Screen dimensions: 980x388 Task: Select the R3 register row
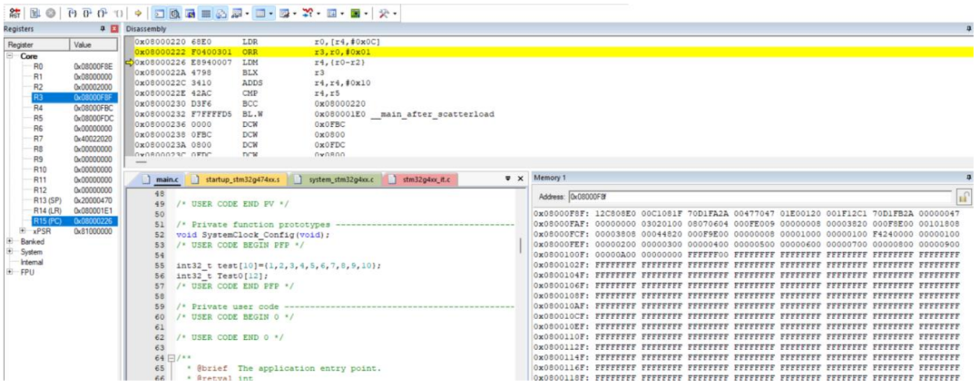click(x=73, y=97)
